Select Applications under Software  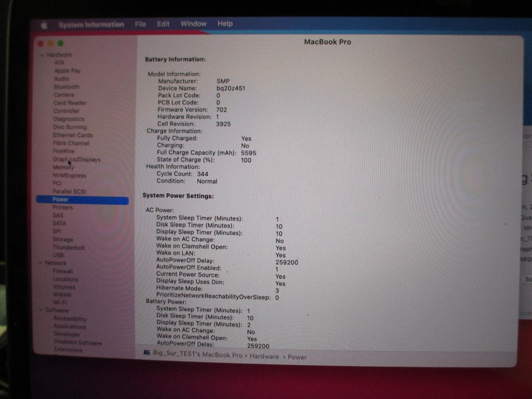pyautogui.click(x=70, y=326)
